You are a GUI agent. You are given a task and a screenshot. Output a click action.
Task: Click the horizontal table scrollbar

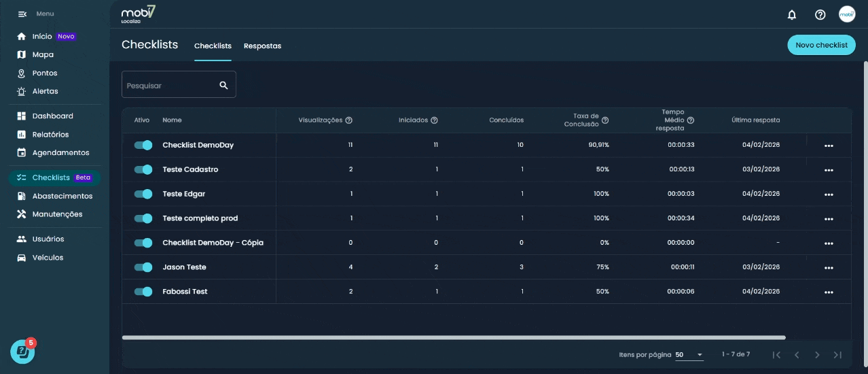tap(453, 337)
